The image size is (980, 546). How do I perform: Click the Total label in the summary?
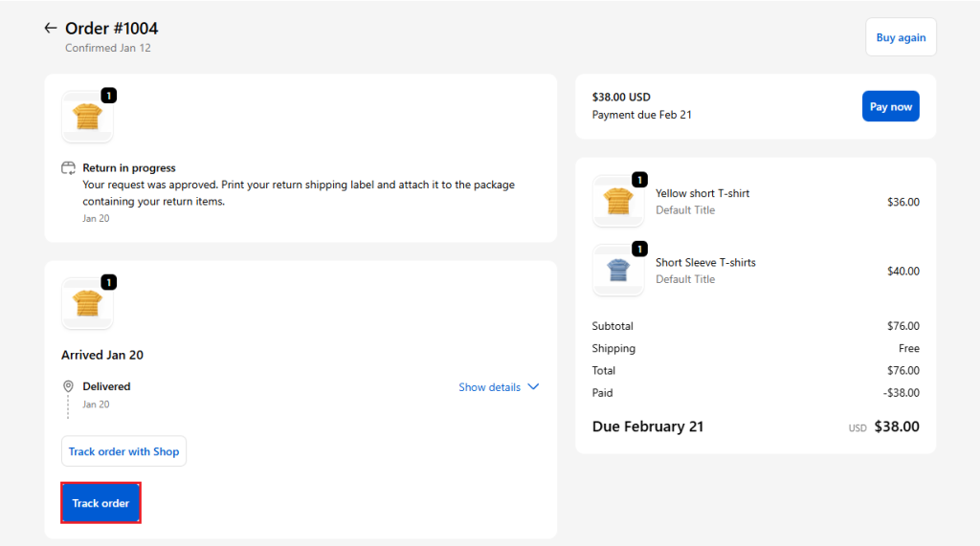(x=603, y=370)
